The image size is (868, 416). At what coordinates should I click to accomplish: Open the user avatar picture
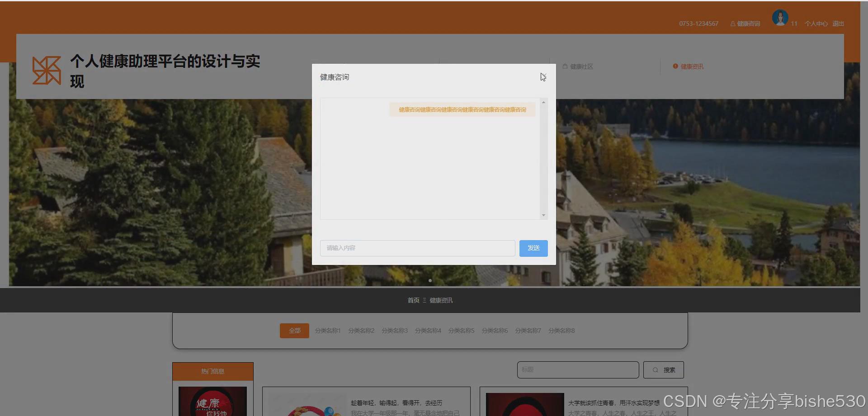[780, 18]
